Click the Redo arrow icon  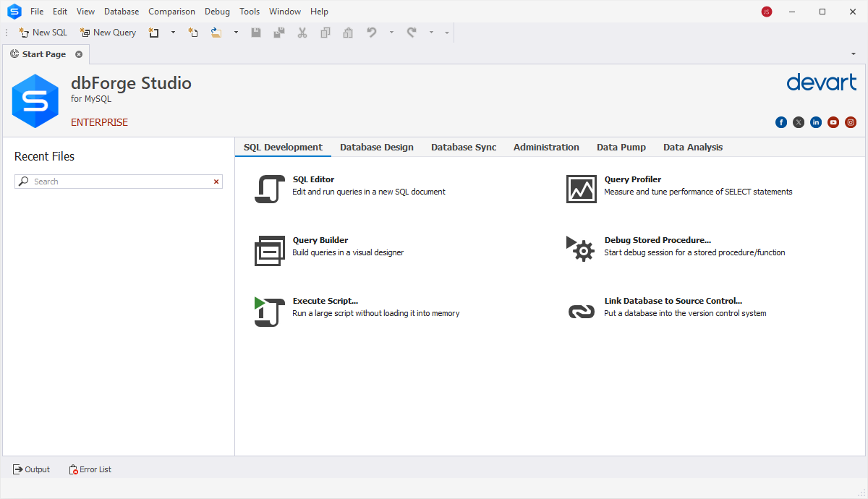click(412, 33)
